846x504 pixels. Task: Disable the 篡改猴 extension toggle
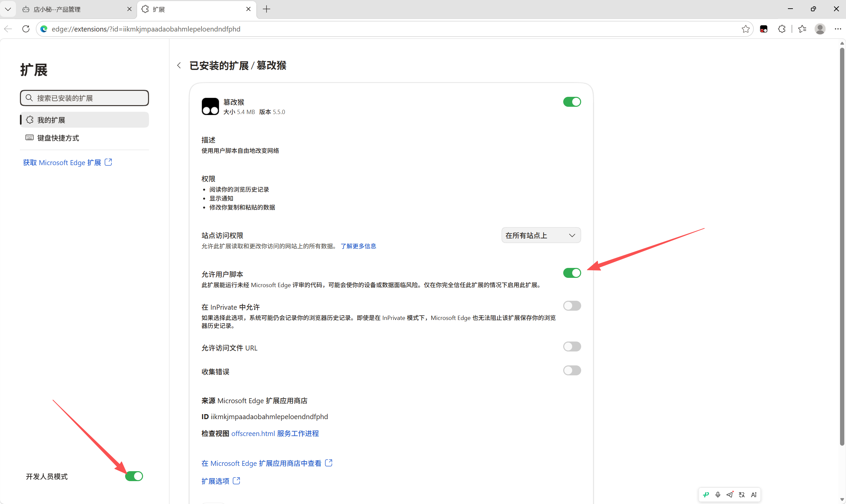572,102
